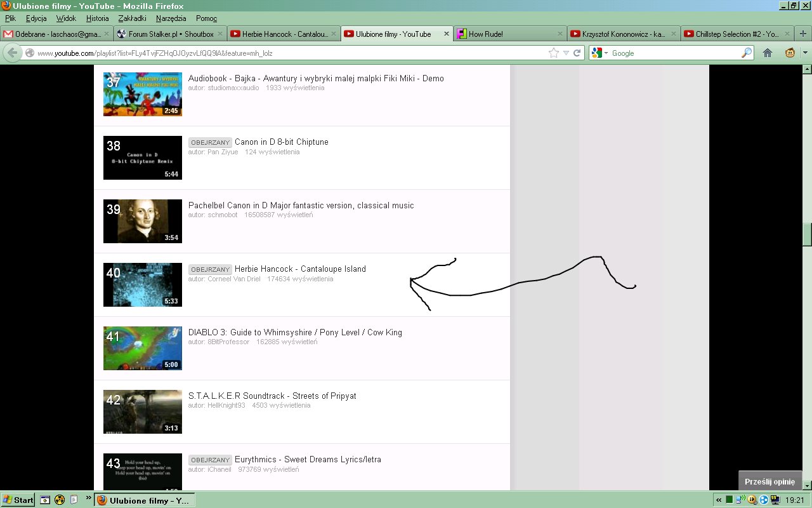
Task: Open the Widok menu
Action: [x=66, y=18]
